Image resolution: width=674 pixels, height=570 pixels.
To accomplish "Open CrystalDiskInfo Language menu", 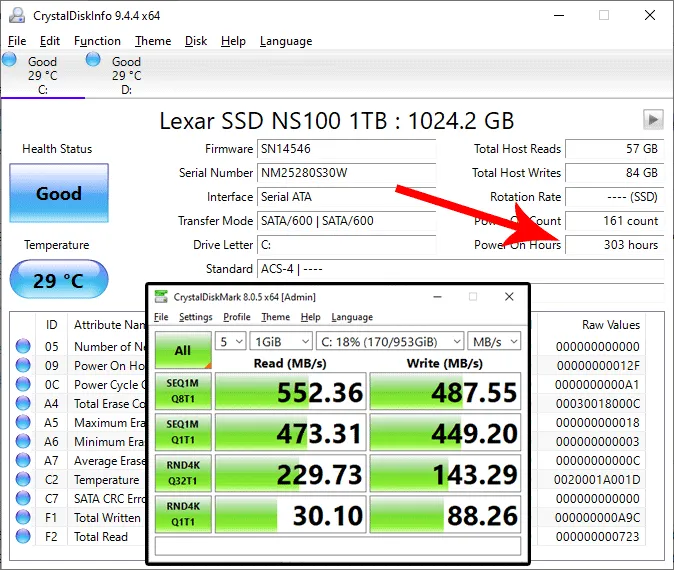I will coord(286,41).
